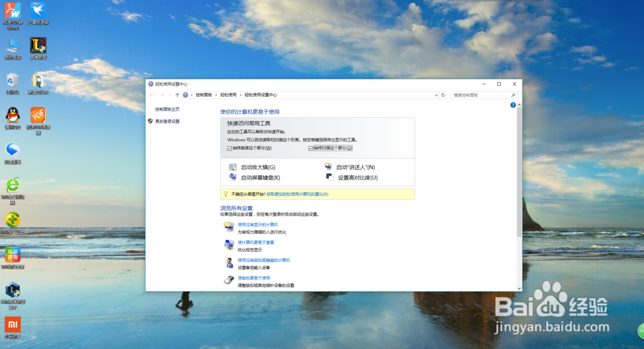
Task: Expand the chevron after 控制面板 in breadcrumb
Action: (x=216, y=95)
